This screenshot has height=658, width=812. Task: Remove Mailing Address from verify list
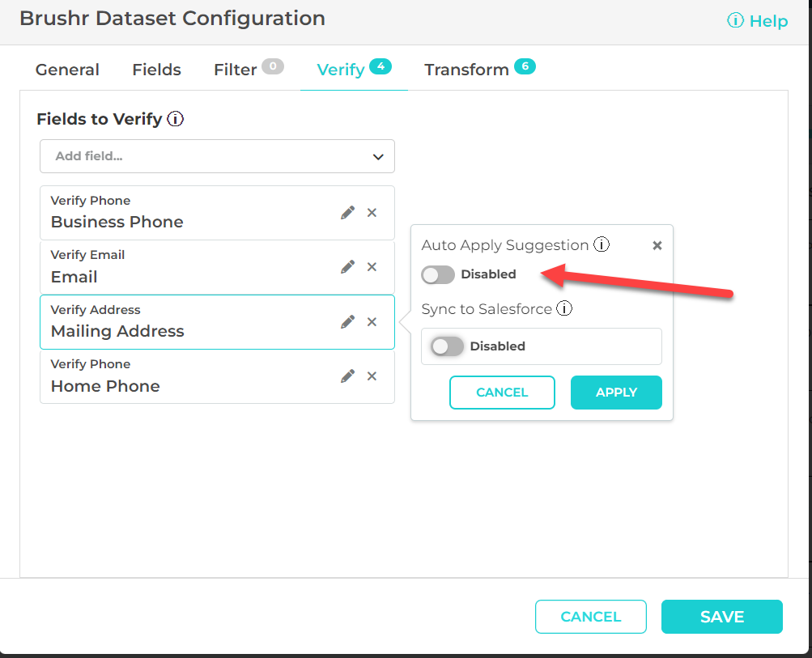372,322
